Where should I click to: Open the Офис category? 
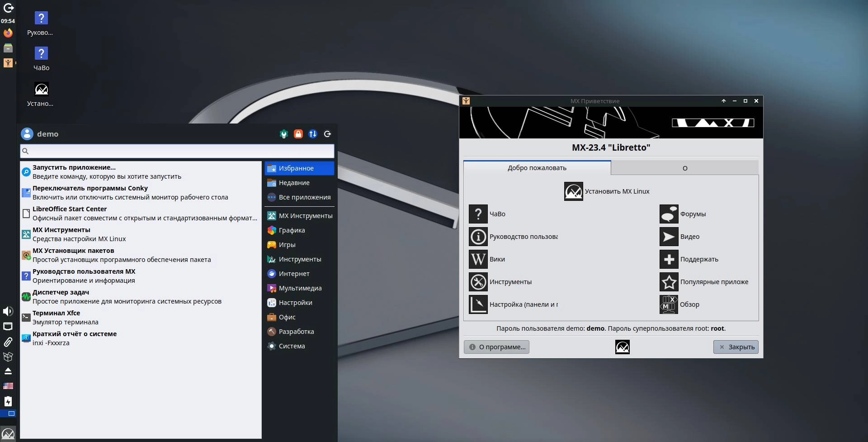point(299,317)
